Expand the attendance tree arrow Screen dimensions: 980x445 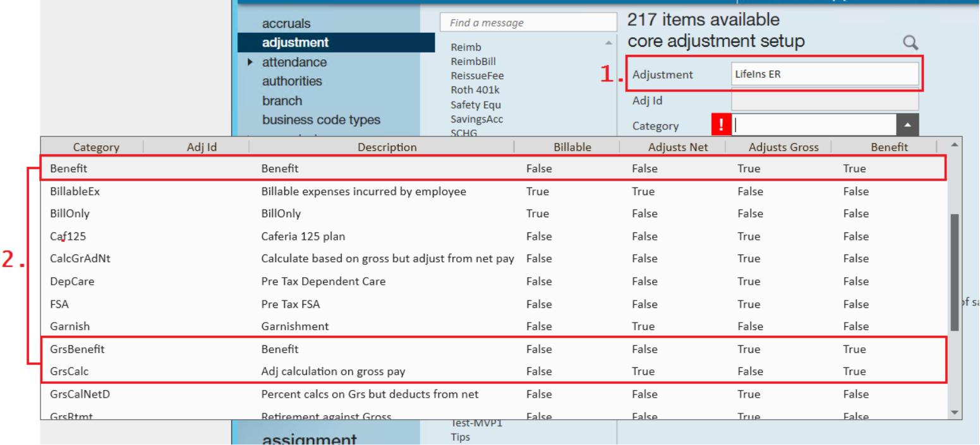pyautogui.click(x=250, y=62)
